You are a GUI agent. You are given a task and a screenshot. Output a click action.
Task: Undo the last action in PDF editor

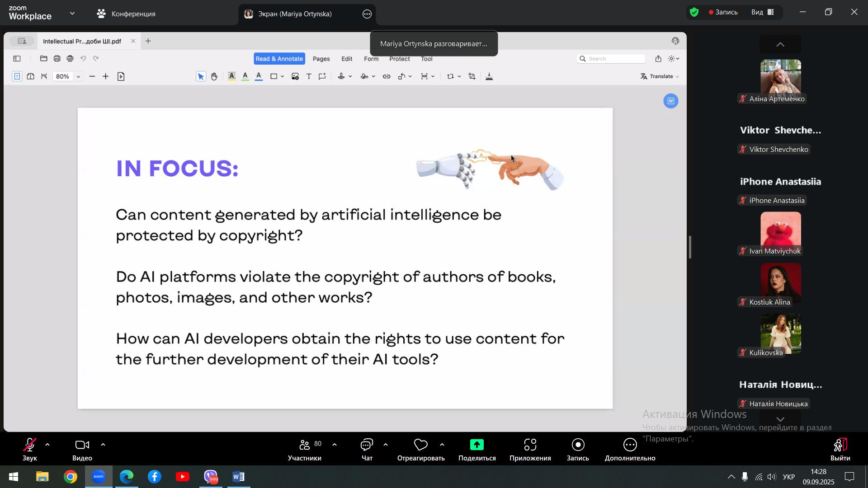click(x=83, y=59)
